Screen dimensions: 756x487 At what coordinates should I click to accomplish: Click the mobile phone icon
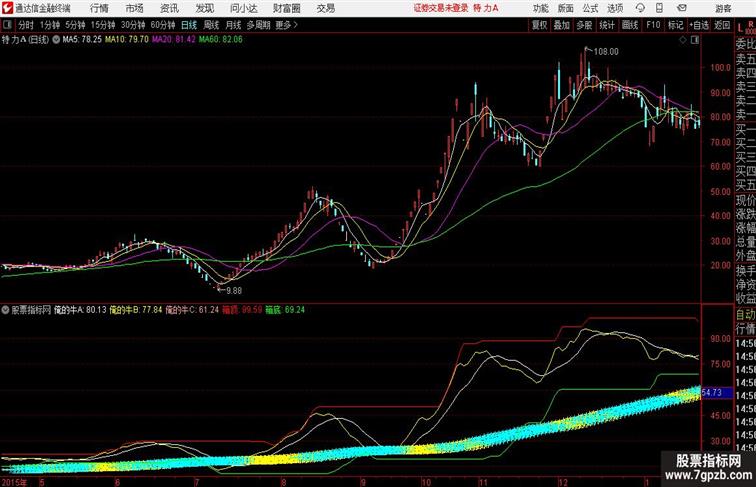pyautogui.click(x=660, y=8)
